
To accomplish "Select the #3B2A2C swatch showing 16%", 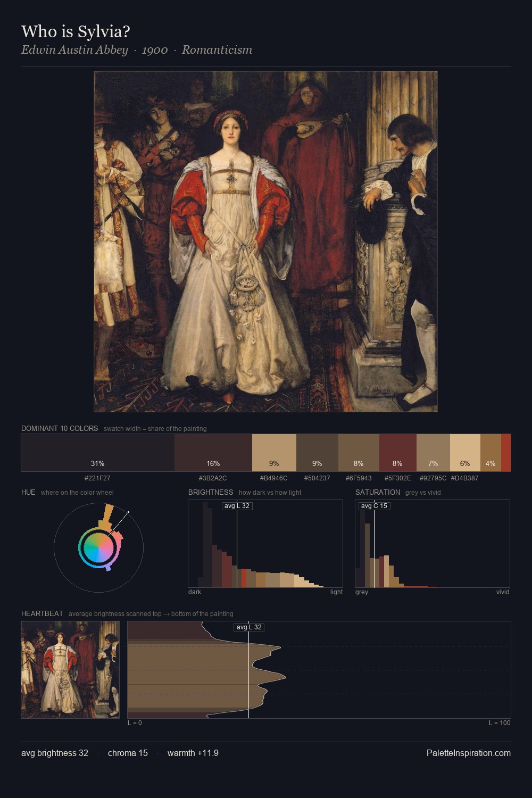I will point(213,453).
